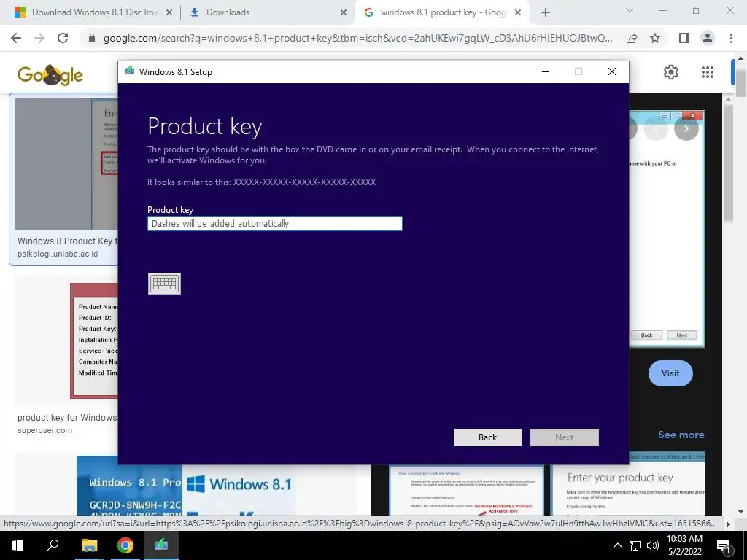747x560 pixels.
Task: Minimize the Windows 8.1 Setup window
Action: [x=546, y=72]
